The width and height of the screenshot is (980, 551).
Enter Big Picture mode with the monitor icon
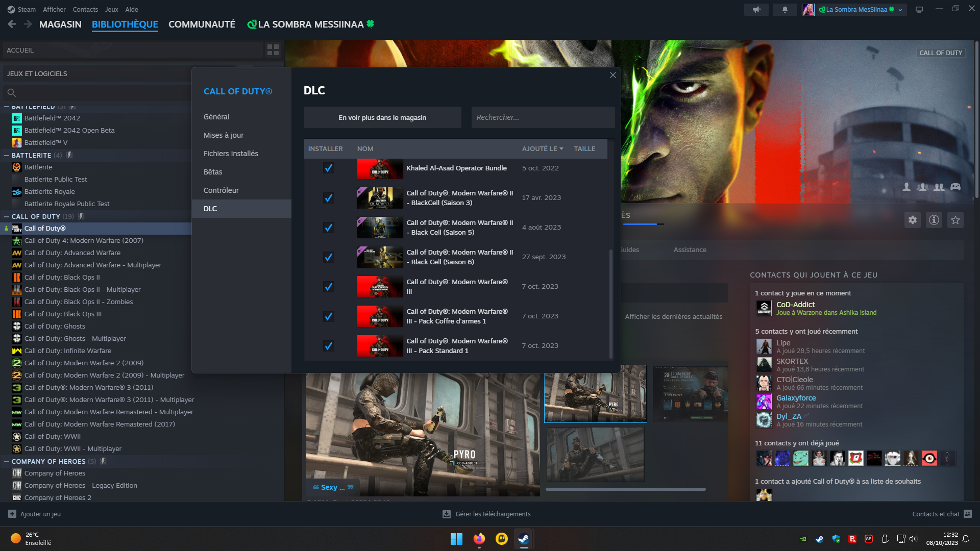(x=920, y=9)
